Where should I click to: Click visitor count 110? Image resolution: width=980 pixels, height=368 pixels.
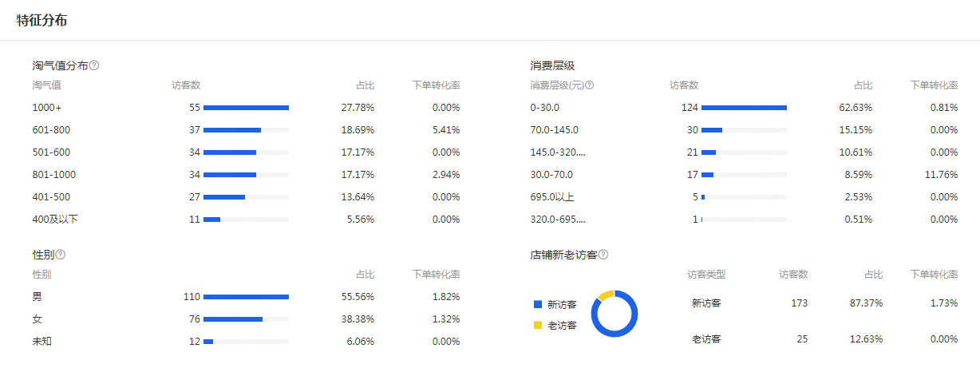[x=192, y=296]
